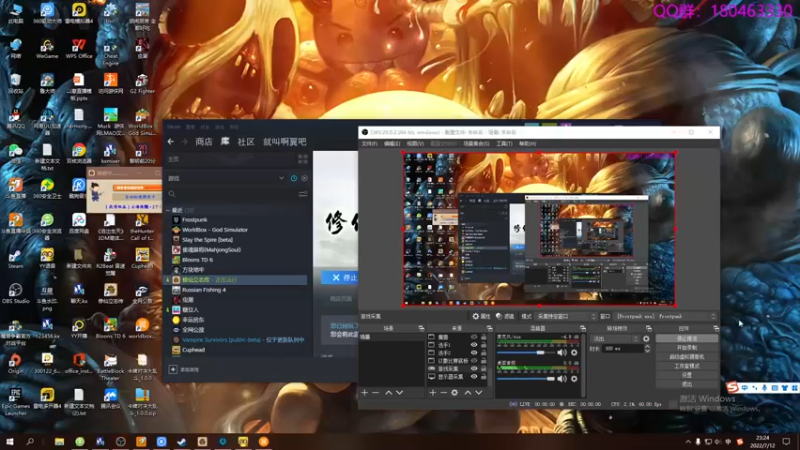Screen dimensions: 800x450
Task: Toggle visibility eye of 选手2 source
Action: (474, 353)
